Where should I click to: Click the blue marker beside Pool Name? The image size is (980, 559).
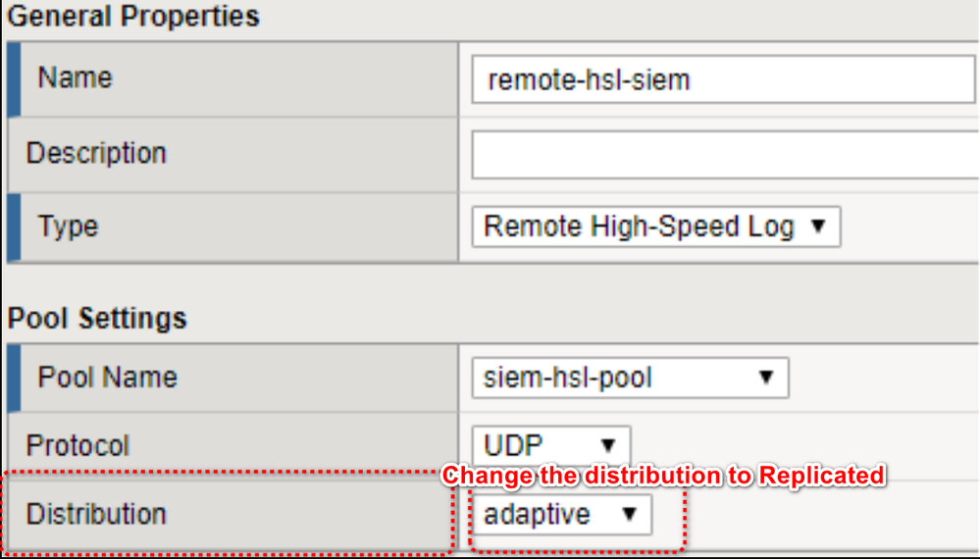pos(13,378)
